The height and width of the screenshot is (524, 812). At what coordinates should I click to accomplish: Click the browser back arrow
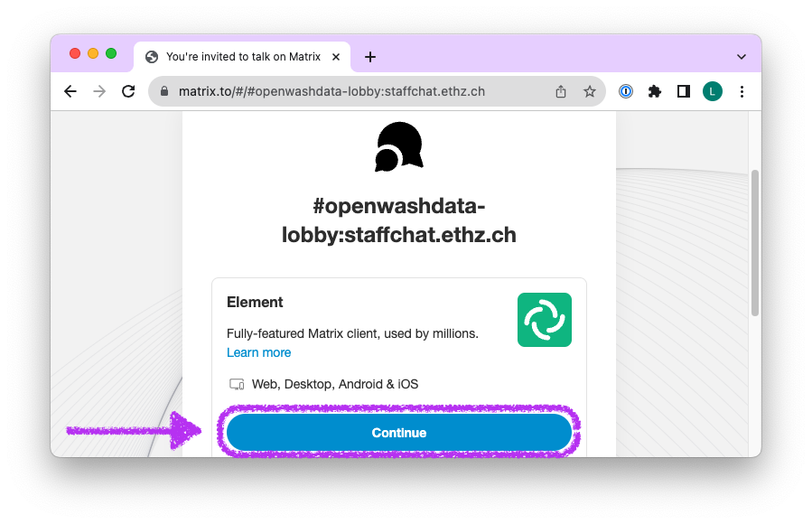pyautogui.click(x=70, y=91)
